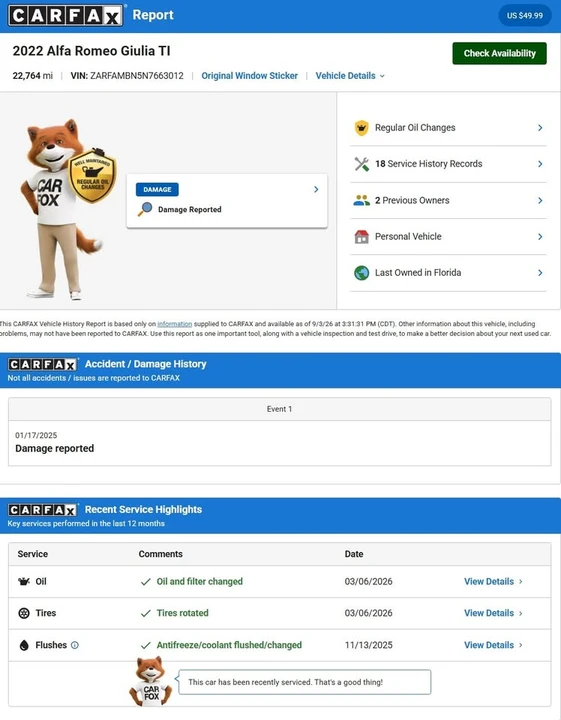Viewport: 561px width, 720px height.
Task: Click the Regular Oil Changes crown shield icon
Action: coord(362,128)
